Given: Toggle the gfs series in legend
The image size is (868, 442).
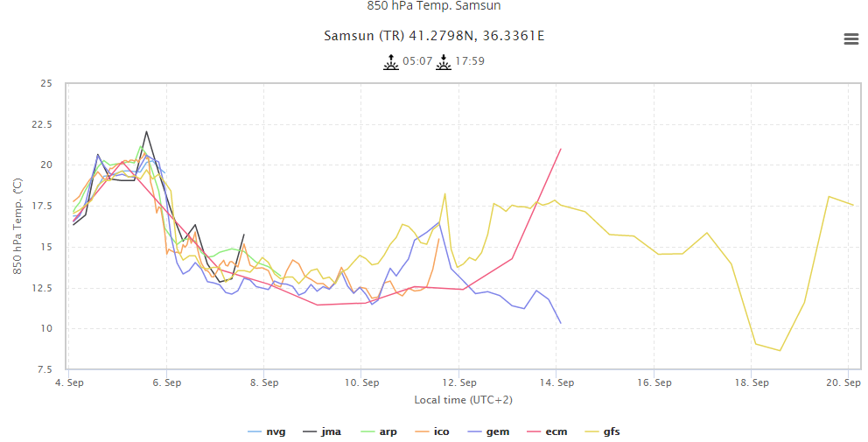Looking at the screenshot, I should coord(602,431).
